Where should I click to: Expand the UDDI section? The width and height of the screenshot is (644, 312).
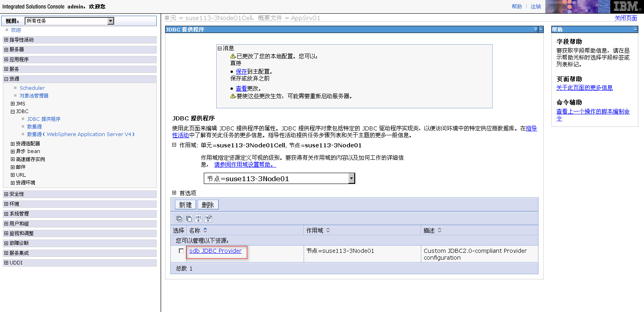tap(6, 263)
